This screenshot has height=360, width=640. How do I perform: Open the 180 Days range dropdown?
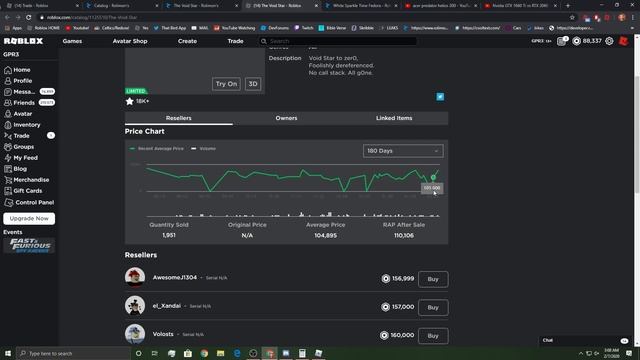tap(403, 151)
